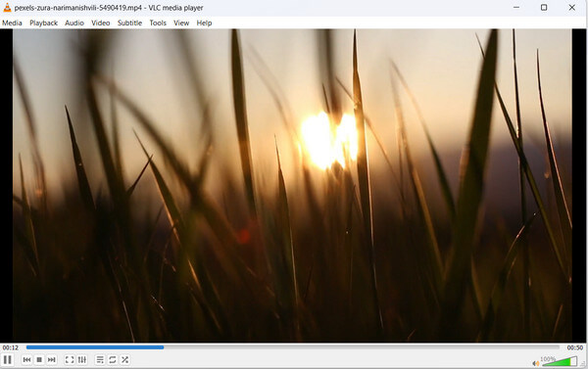Adjust the volume slider level
Image resolution: width=588 pixels, height=369 pixels.
pyautogui.click(x=560, y=361)
